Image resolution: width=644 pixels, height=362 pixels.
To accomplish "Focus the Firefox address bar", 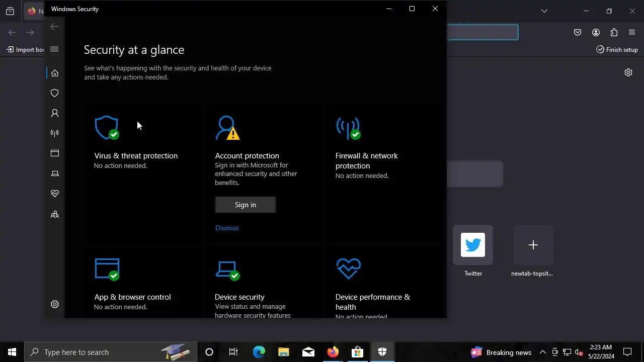I will [482, 33].
